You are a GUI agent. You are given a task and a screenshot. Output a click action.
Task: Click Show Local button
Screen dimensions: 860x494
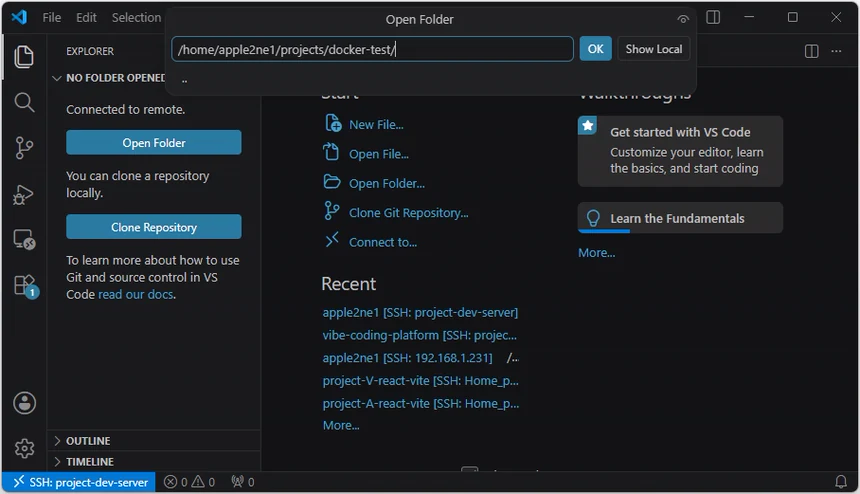(654, 49)
